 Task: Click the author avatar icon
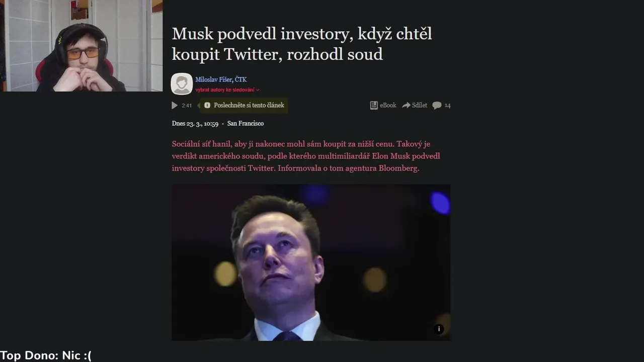click(x=182, y=84)
